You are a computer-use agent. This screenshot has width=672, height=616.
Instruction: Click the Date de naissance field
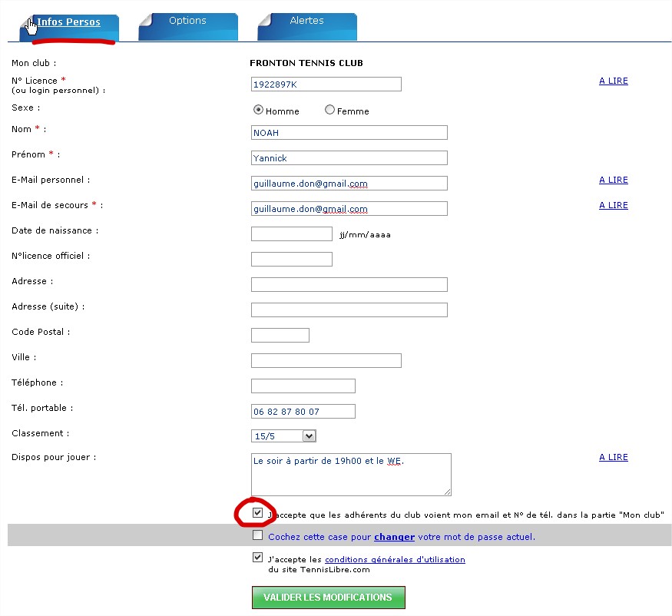click(x=292, y=234)
